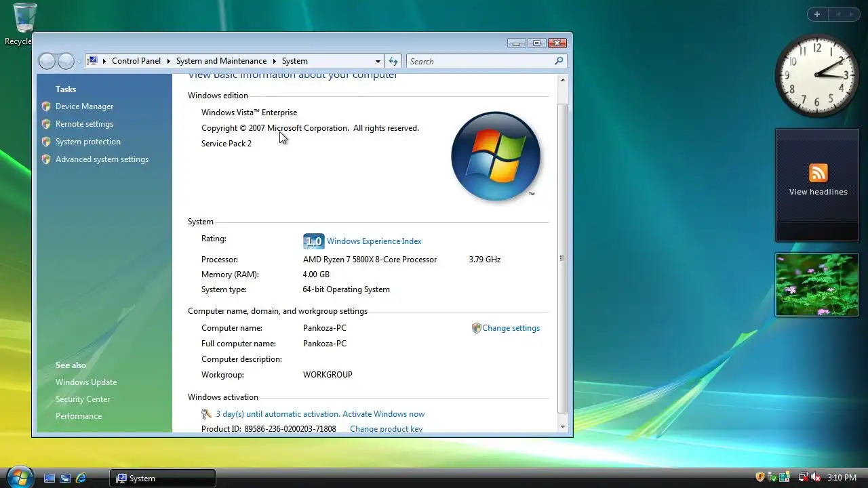Expand arrow after Control Panel breadcrumb

(x=169, y=61)
